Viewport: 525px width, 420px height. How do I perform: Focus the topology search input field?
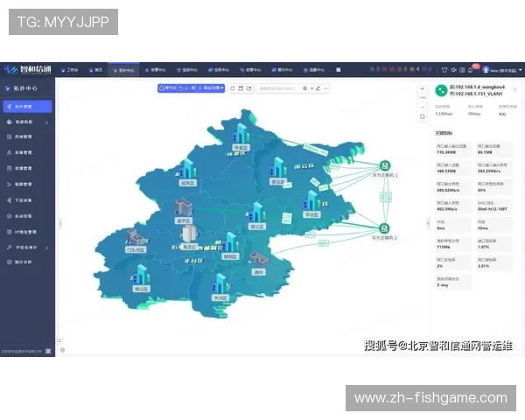278,88
